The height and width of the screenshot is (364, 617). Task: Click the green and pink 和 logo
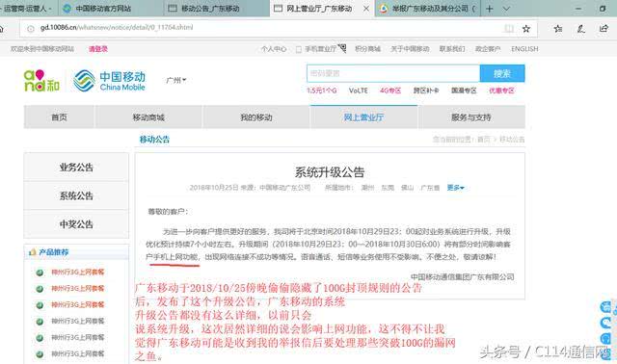coord(41,81)
